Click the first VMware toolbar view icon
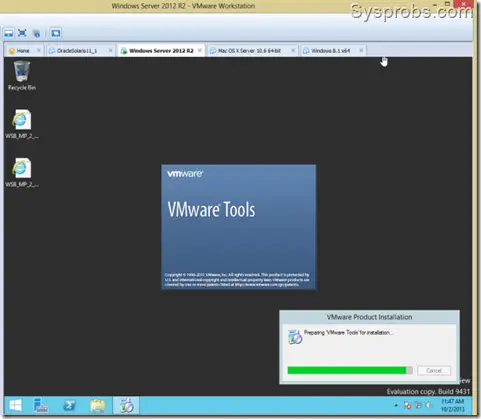The width and height of the screenshot is (481, 419). coord(8,33)
